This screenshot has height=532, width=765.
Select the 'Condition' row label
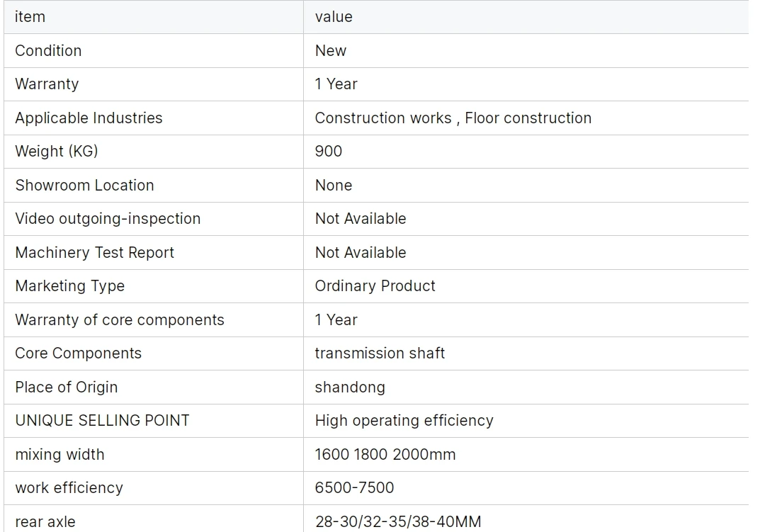48,51
